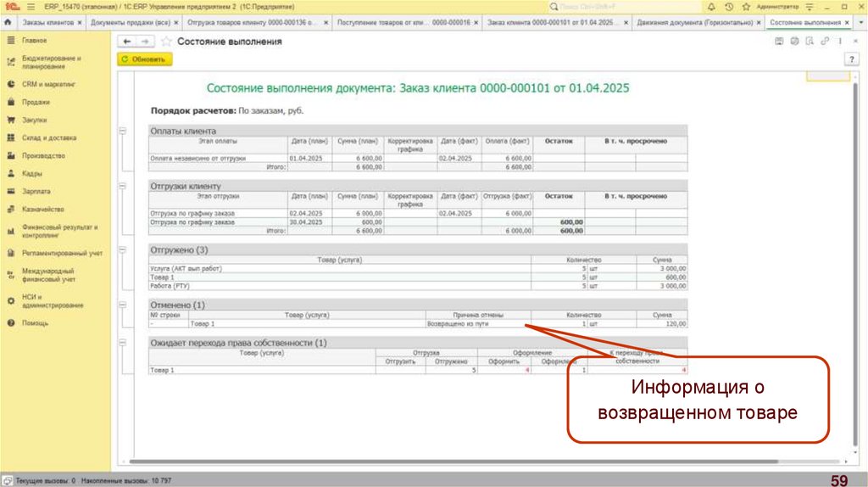Select the Возвращено из пути cell

(x=478, y=324)
